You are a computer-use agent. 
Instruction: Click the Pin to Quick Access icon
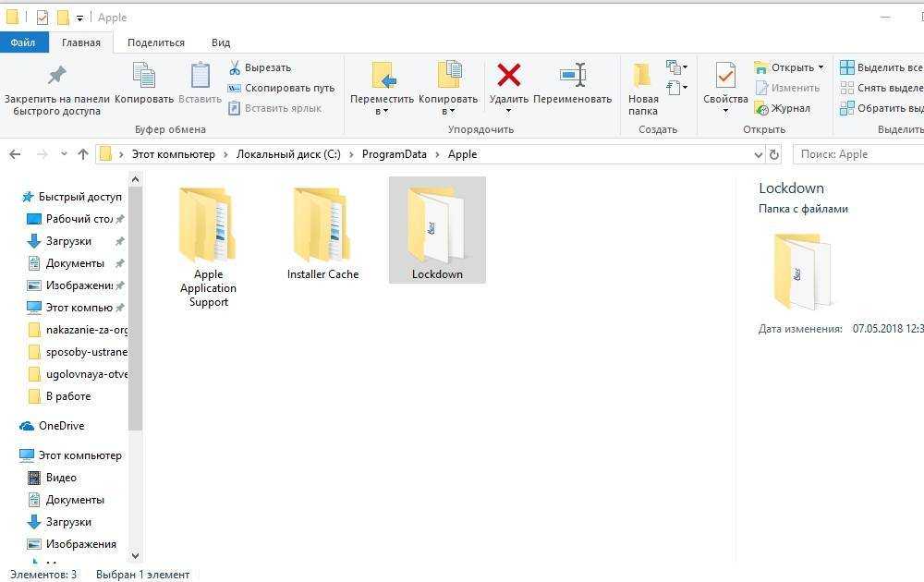click(x=56, y=75)
